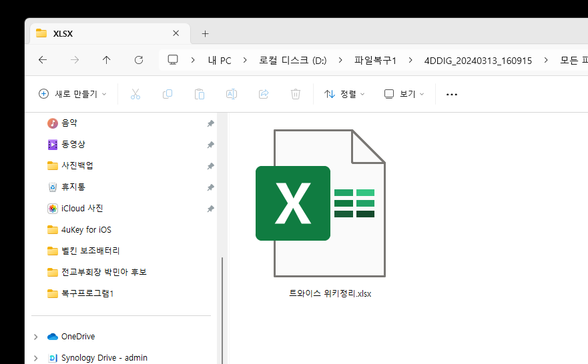Go up one folder level

(107, 60)
